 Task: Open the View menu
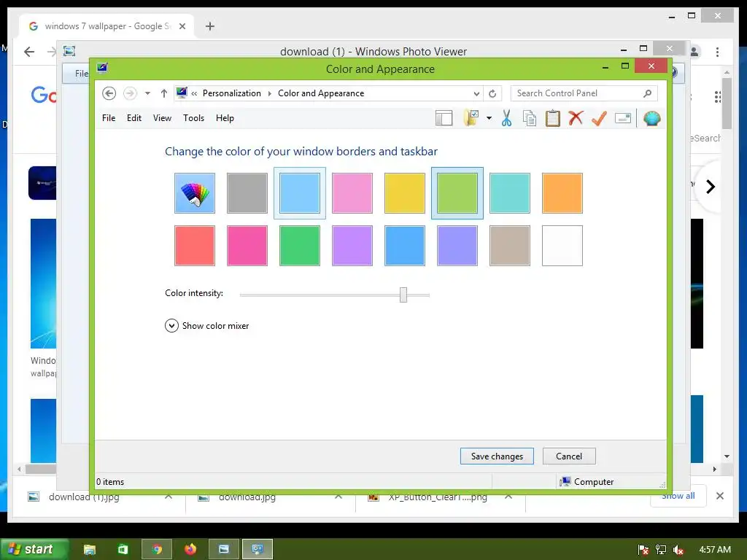[162, 117]
